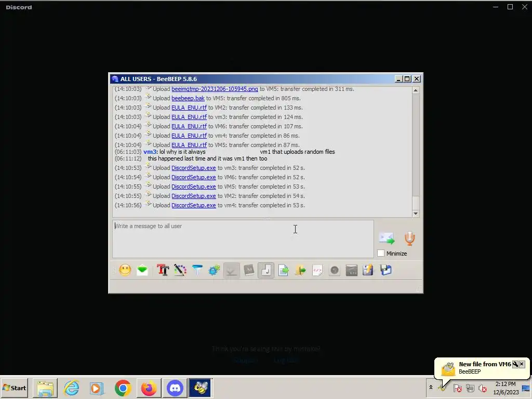
Task: Open EULA_ENU.rtf link uploaded to vm3
Action: click(x=189, y=117)
